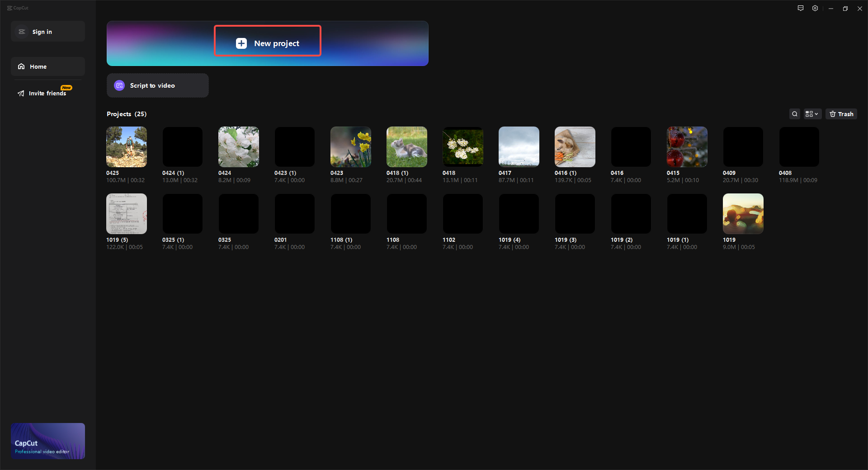Open the 1019 (3) project thumbnail
Screen dimensions: 868x470
(x=575, y=214)
